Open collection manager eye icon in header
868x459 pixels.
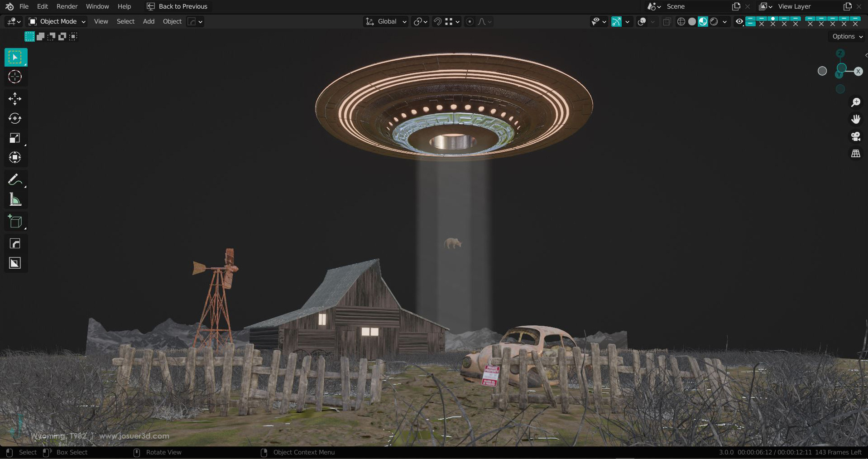click(x=739, y=21)
